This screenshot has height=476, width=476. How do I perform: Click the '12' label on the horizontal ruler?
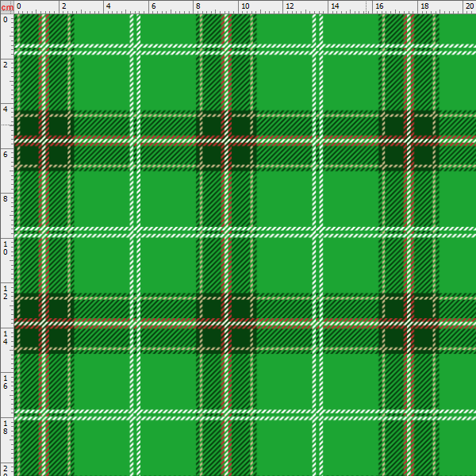pyautogui.click(x=290, y=6)
